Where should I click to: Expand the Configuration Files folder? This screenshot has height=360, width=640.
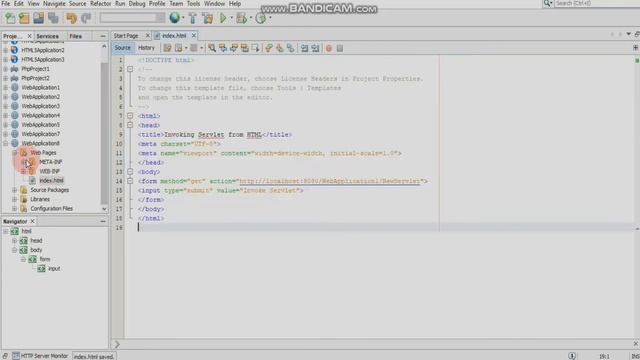tap(15, 209)
